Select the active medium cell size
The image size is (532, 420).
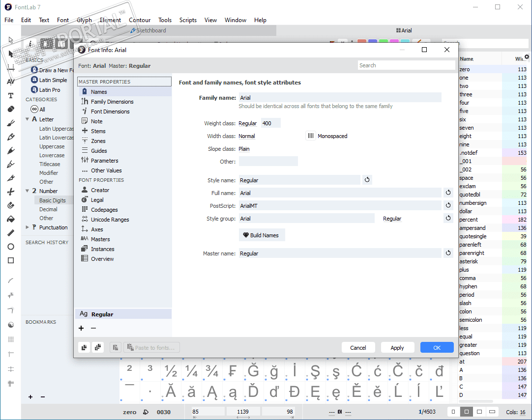[x=467, y=412]
